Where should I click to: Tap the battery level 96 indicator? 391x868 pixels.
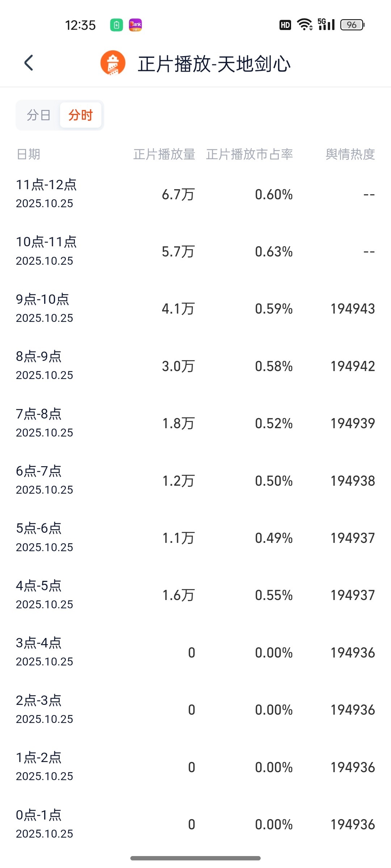(x=352, y=25)
